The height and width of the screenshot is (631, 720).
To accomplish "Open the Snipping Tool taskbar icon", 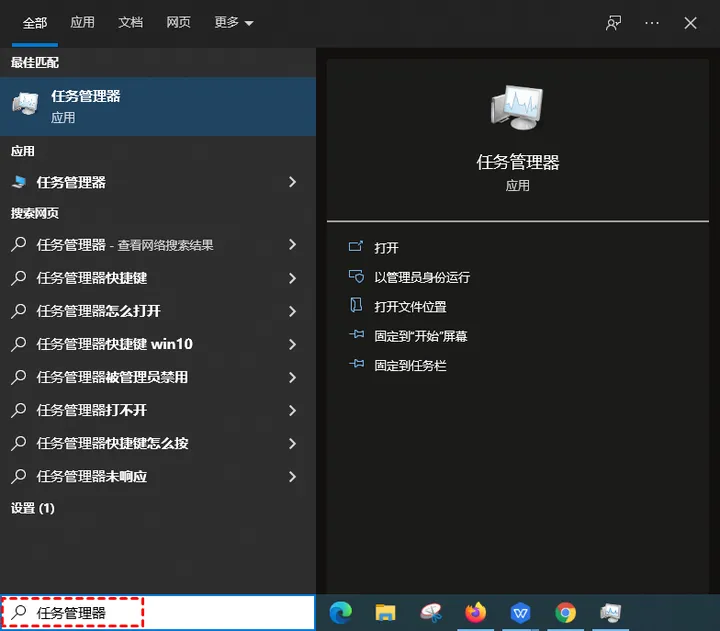I will (x=431, y=613).
